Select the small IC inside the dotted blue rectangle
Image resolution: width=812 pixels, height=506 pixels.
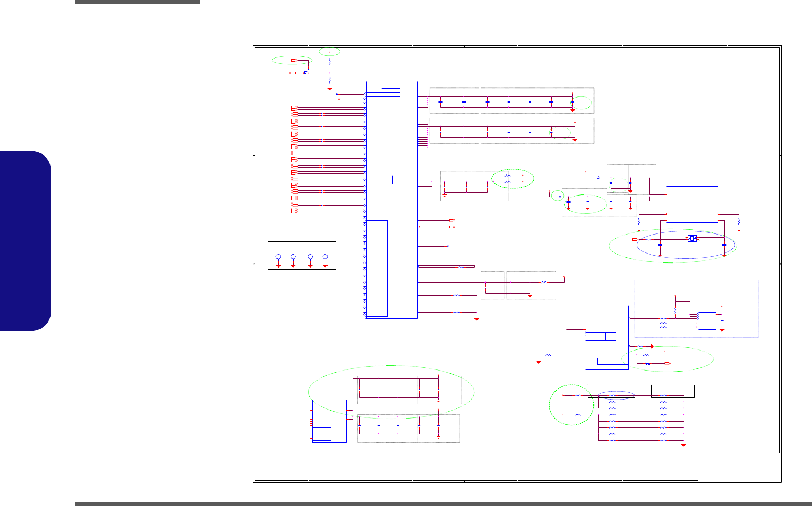pyautogui.click(x=707, y=321)
